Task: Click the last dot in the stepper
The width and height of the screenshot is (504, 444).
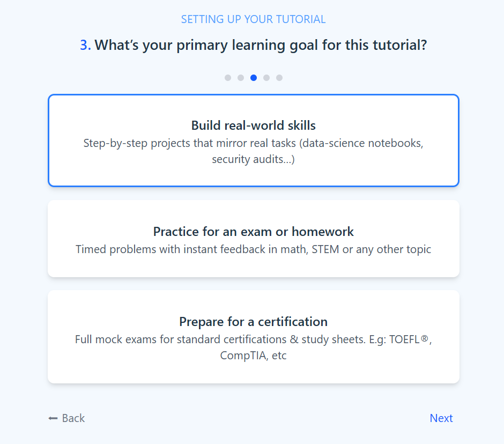Action: click(x=279, y=78)
